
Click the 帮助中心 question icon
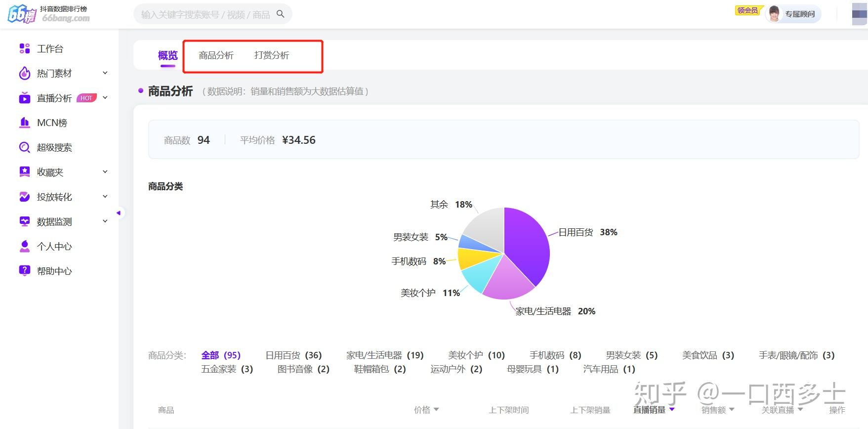[25, 270]
